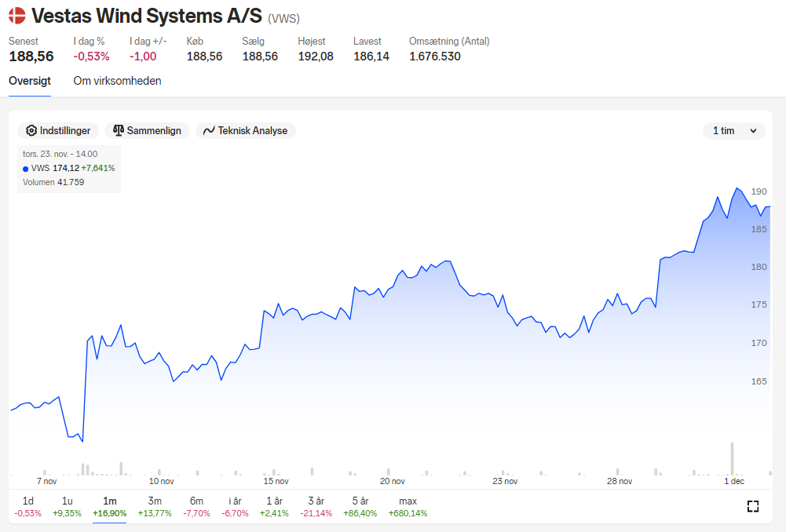This screenshot has height=532, width=786.
Task: Open the Om virksomheden tab
Action: click(117, 81)
